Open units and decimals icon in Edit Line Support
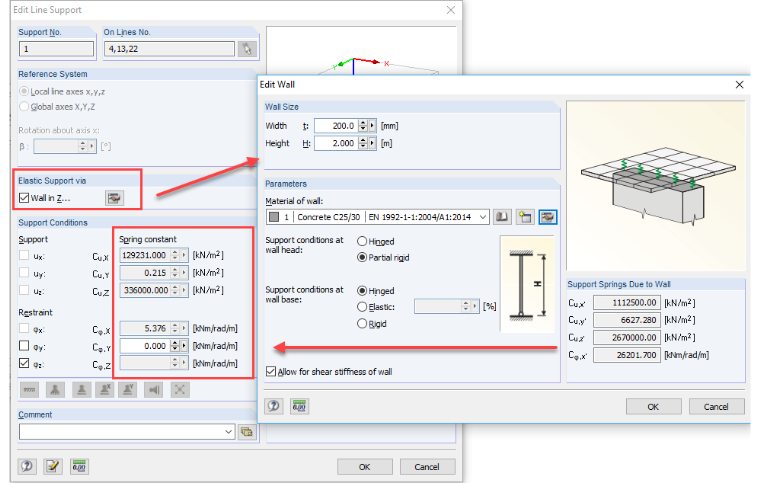Screen dimensions: 760x483 pos(79,467)
